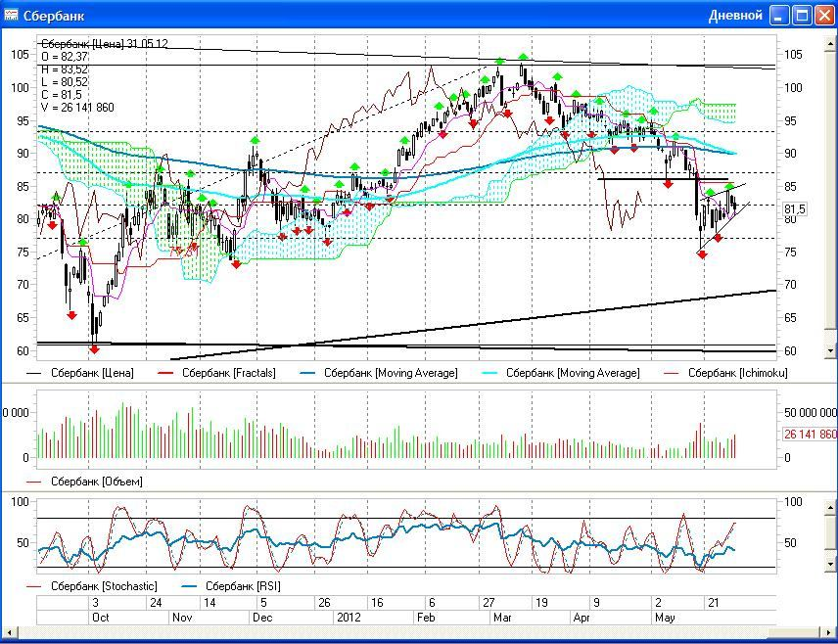The height and width of the screenshot is (644, 838).
Task: Select the 'Сбербанк [Цена]' legend entry
Action: [x=80, y=373]
